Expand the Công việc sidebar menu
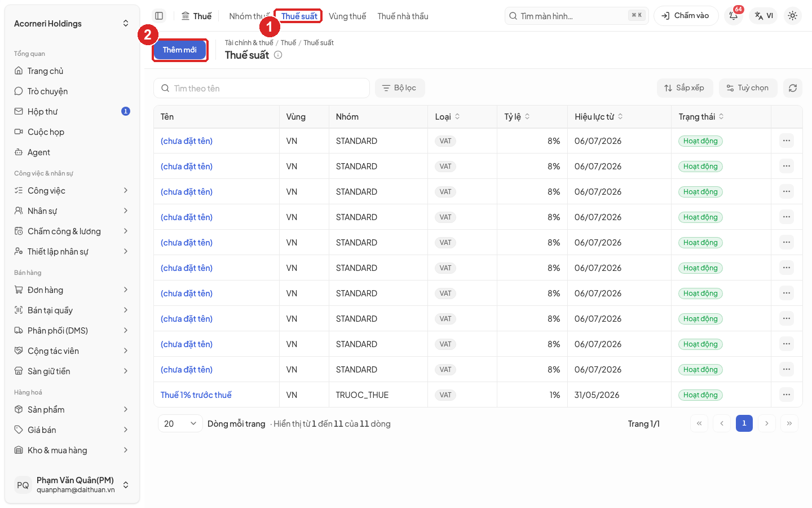Viewport: 812px width, 508px height. pos(72,191)
